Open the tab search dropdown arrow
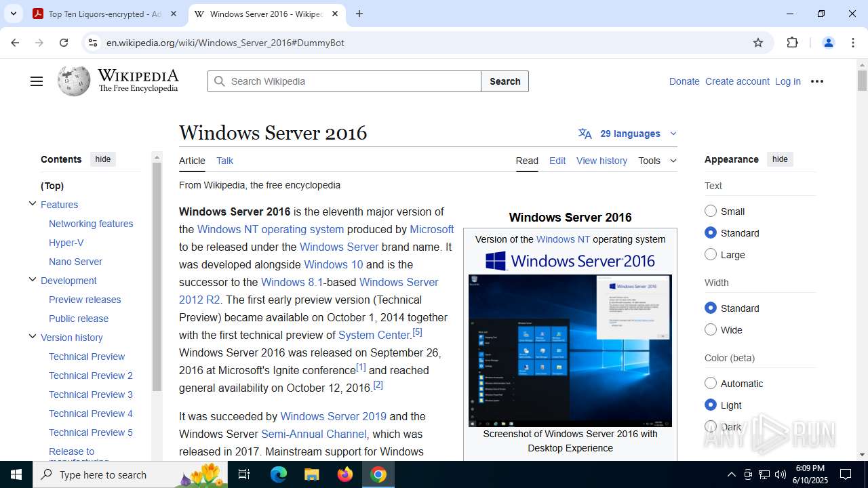This screenshot has width=868, height=488. tap(13, 14)
